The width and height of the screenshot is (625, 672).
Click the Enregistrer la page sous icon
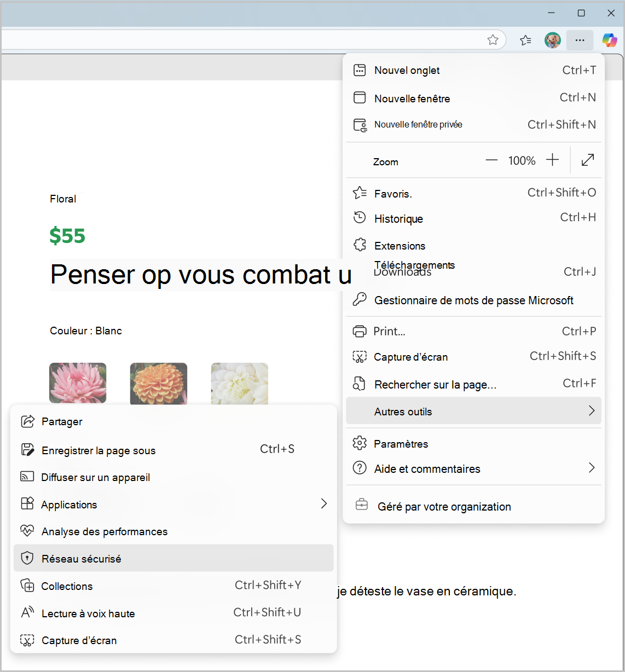[x=27, y=450]
